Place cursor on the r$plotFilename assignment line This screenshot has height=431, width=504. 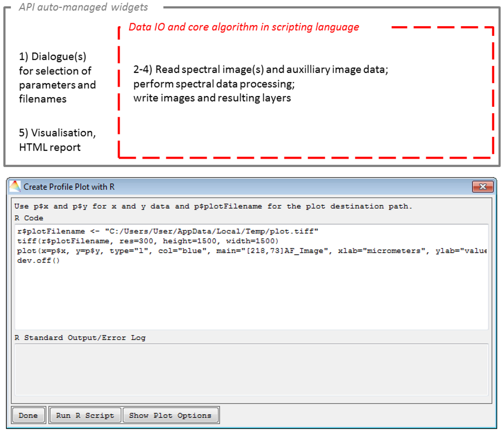tap(167, 231)
